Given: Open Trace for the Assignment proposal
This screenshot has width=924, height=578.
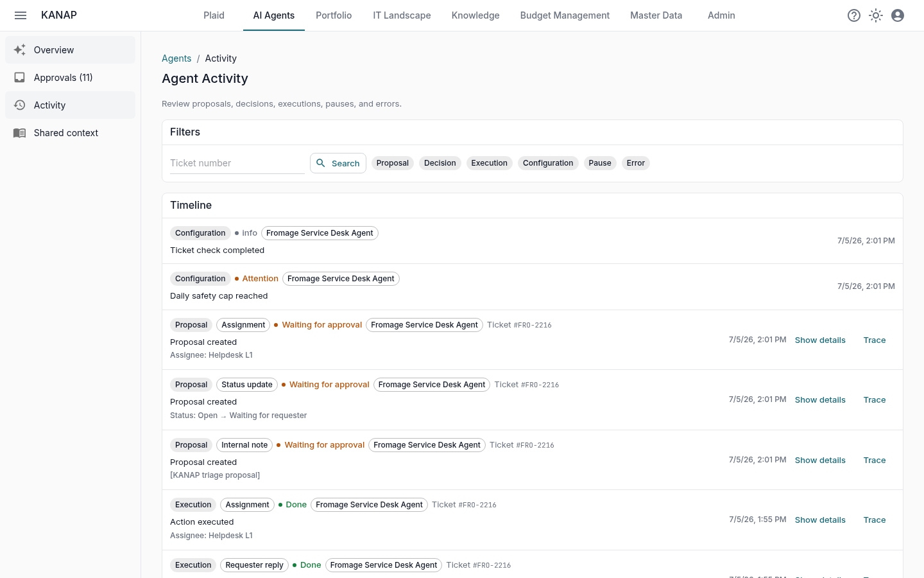Looking at the screenshot, I should pos(875,340).
